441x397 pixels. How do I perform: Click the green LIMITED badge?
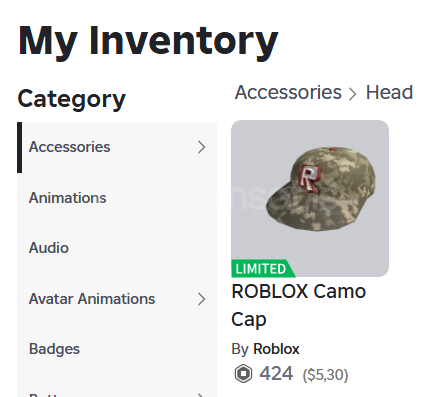point(263,268)
